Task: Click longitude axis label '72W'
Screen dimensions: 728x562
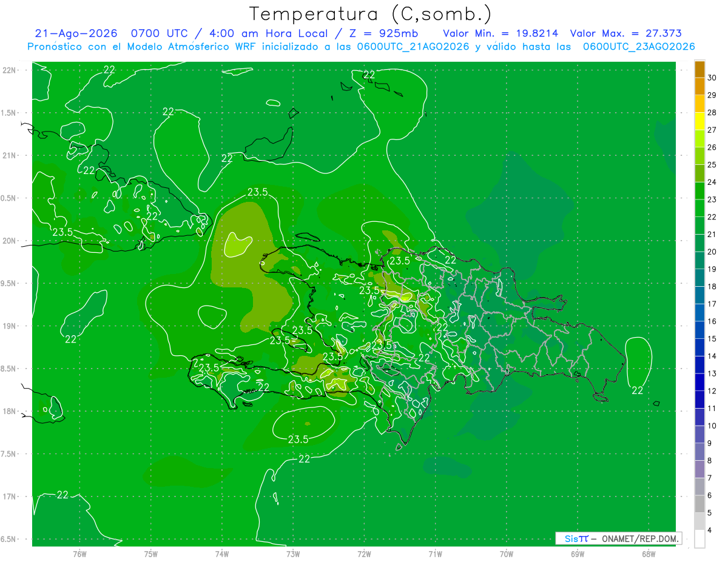Action: pyautogui.click(x=364, y=554)
